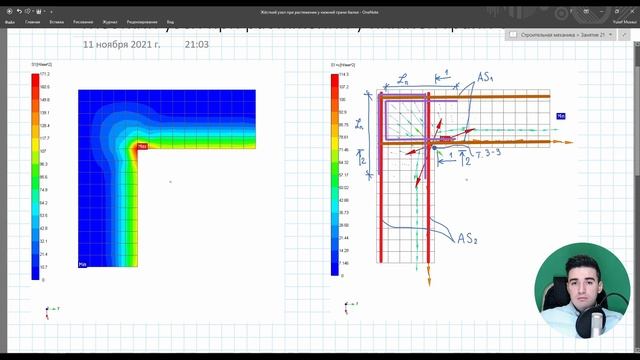This screenshot has height=360, width=640.
Task: Switch to the Вставка ribbon tab
Action: [56, 22]
